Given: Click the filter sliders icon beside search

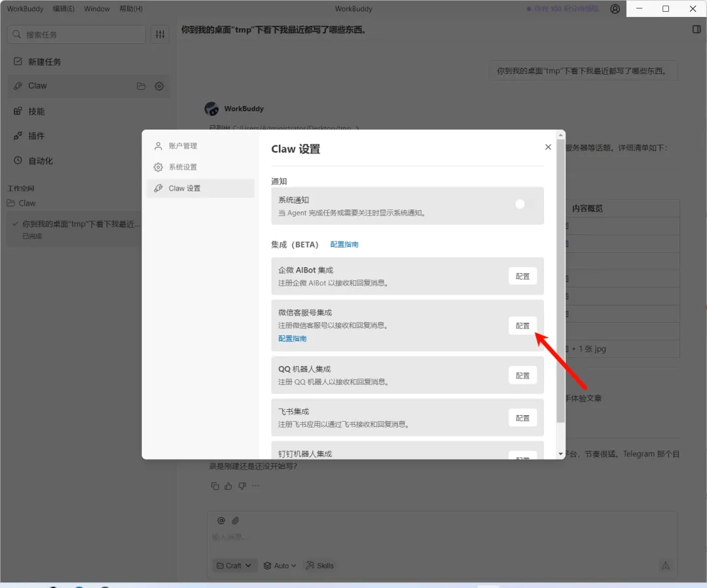Looking at the screenshot, I should tap(160, 34).
